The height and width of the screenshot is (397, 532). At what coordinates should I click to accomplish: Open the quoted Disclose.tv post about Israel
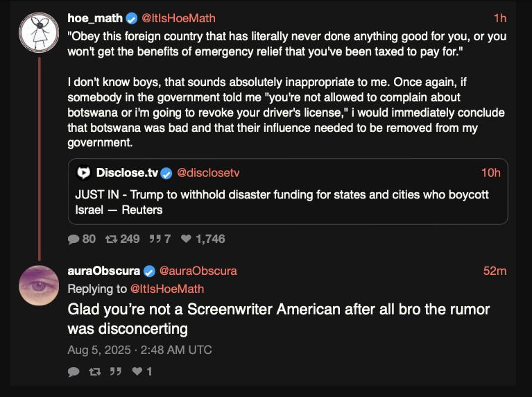pyautogui.click(x=287, y=201)
